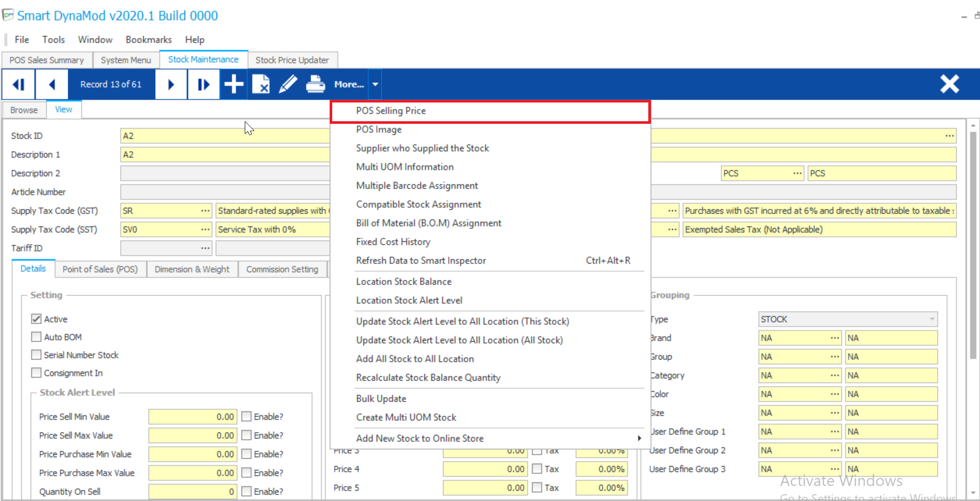Go to the next record

pos(171,84)
